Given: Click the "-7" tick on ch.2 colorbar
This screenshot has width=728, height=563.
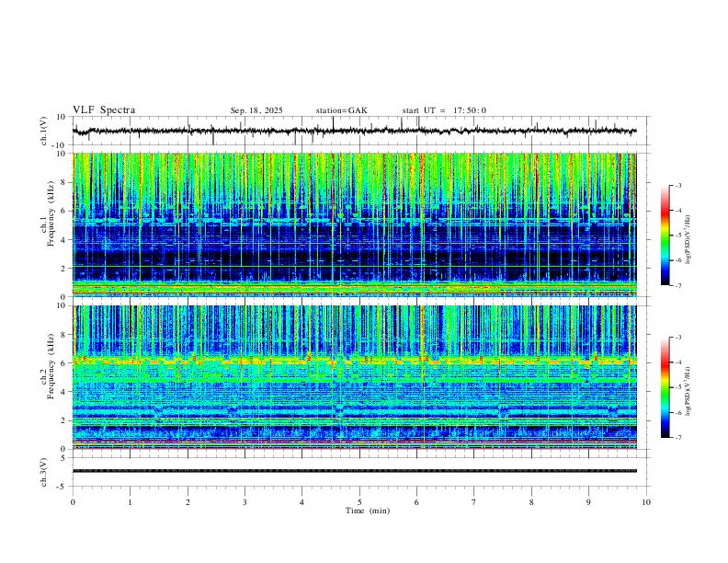Looking at the screenshot, I should click(678, 438).
